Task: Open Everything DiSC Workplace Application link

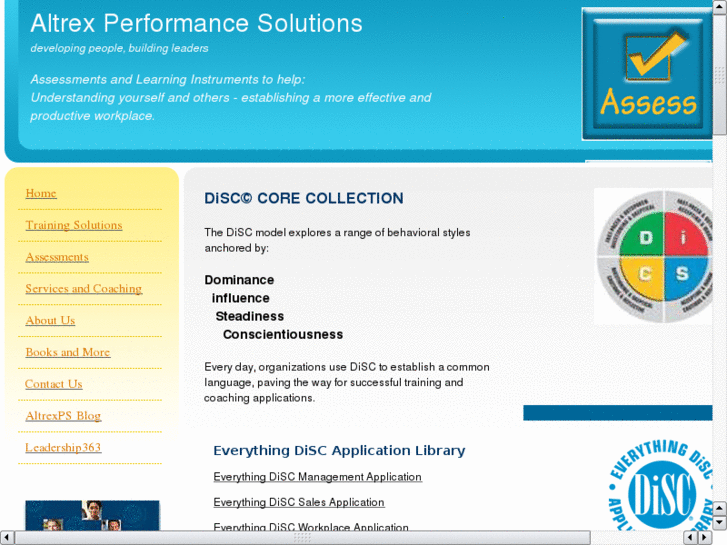Action: [x=311, y=526]
